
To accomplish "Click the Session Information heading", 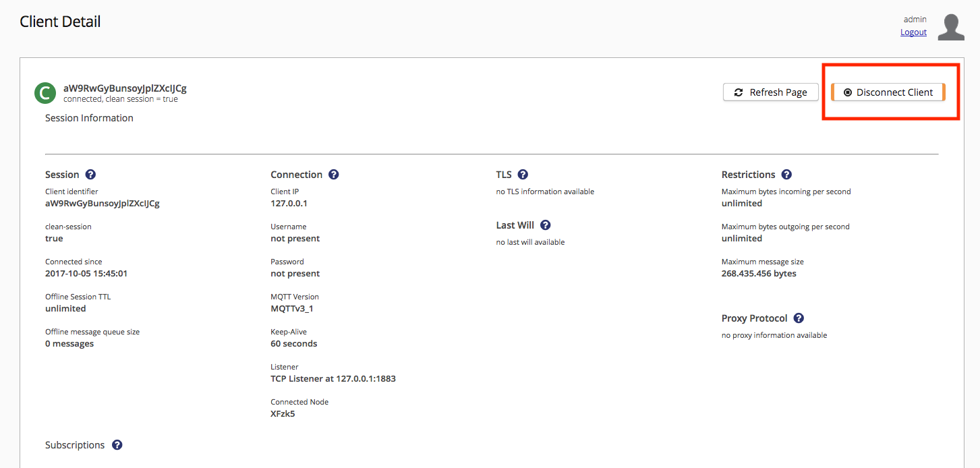I will coord(89,118).
